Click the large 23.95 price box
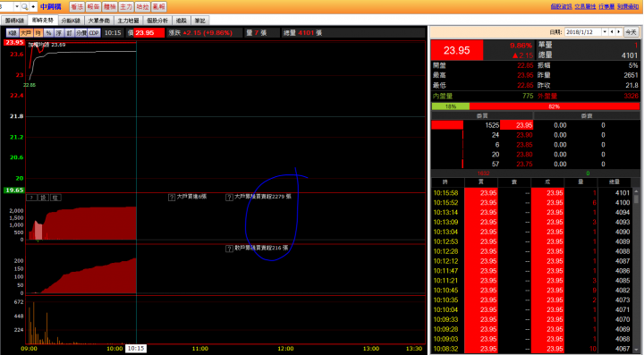Viewport: 644px width, 355px height. pyautogui.click(x=457, y=50)
